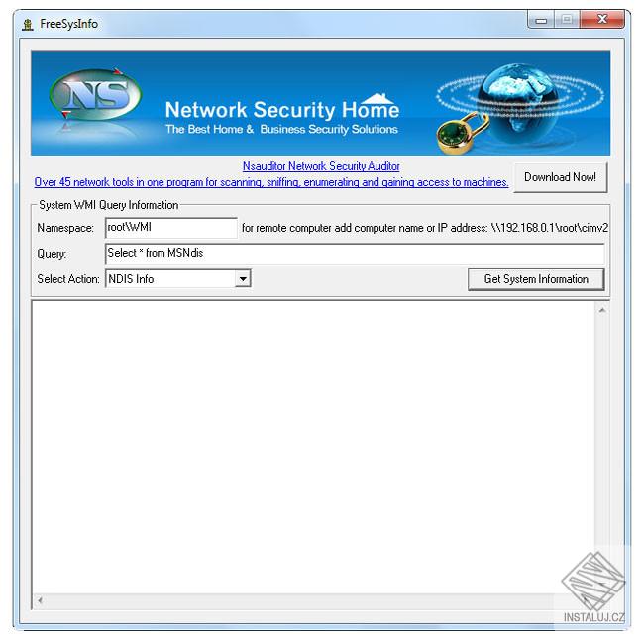Minimize the FreeSysInfo window
Viewport: 644px width, 644px height.
tap(541, 20)
